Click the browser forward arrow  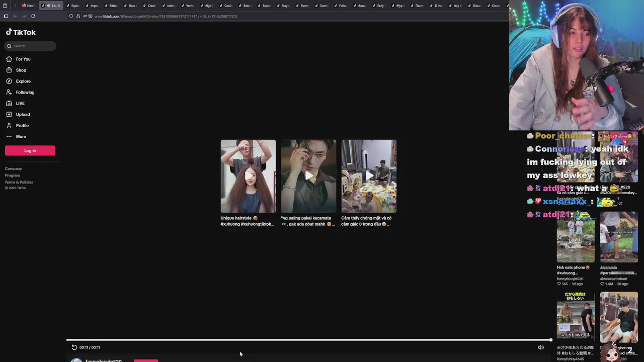[x=24, y=16]
